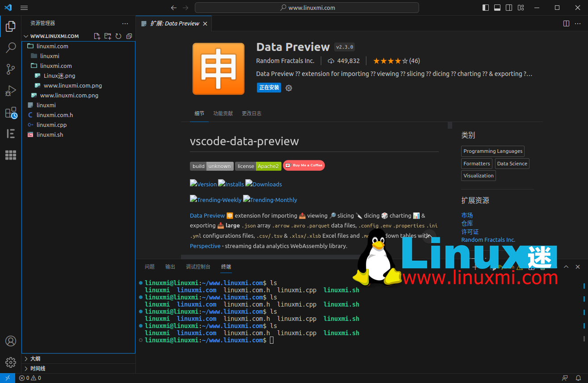This screenshot has height=383, width=588.
Task: Select the 终端 terminal tab
Action: (226, 267)
